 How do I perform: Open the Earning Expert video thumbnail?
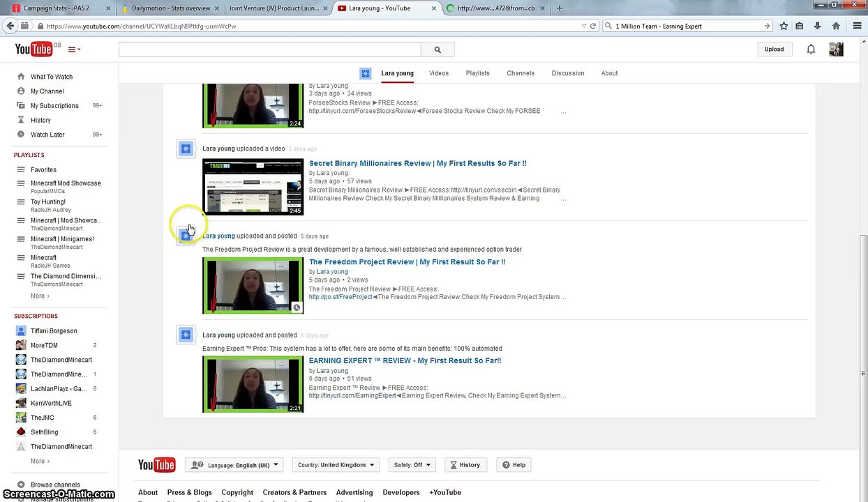coord(253,384)
